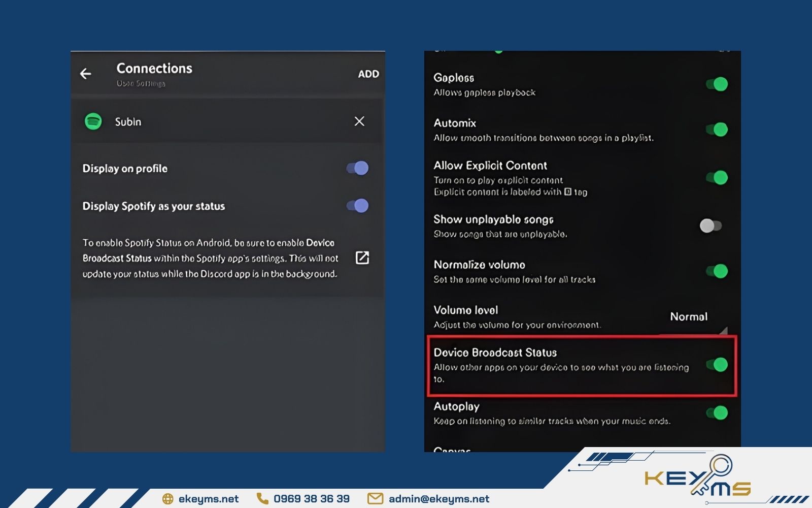Click the phone icon in the footer
Screen dimensions: 812x508
point(262,499)
